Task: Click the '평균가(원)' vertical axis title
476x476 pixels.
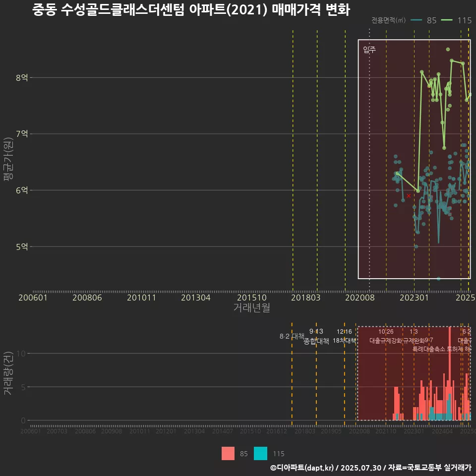Action: [8, 159]
